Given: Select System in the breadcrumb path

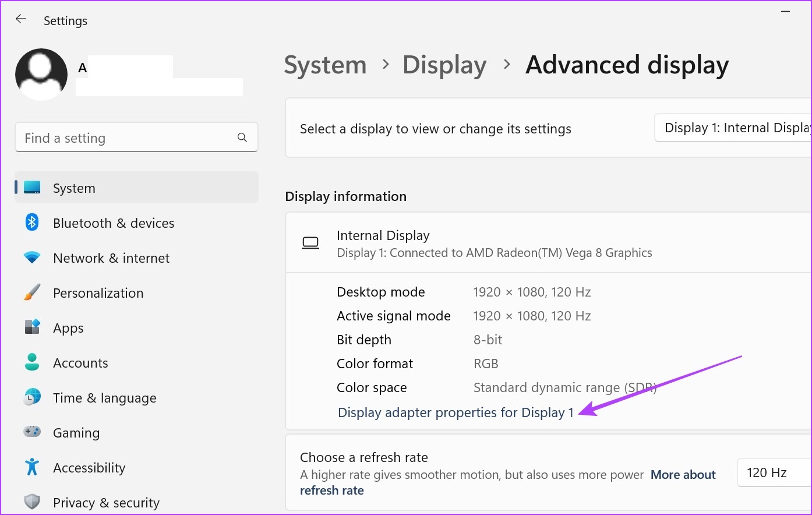Looking at the screenshot, I should click(325, 65).
